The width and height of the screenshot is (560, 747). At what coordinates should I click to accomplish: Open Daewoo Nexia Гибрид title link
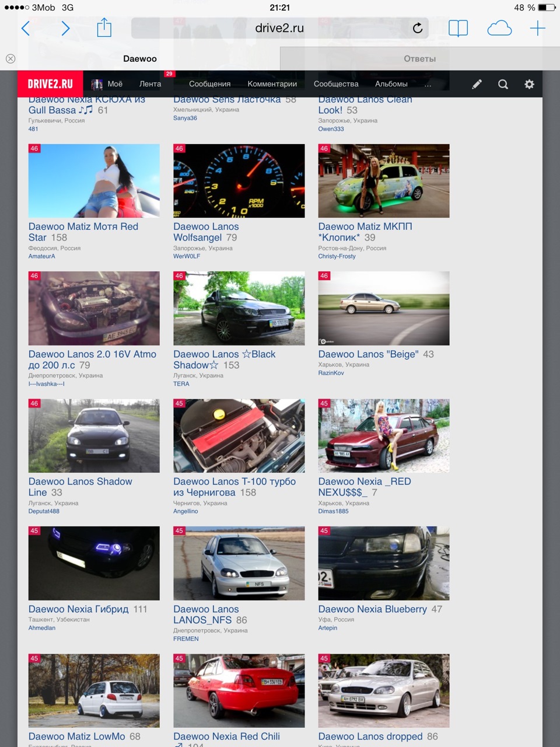click(x=78, y=609)
